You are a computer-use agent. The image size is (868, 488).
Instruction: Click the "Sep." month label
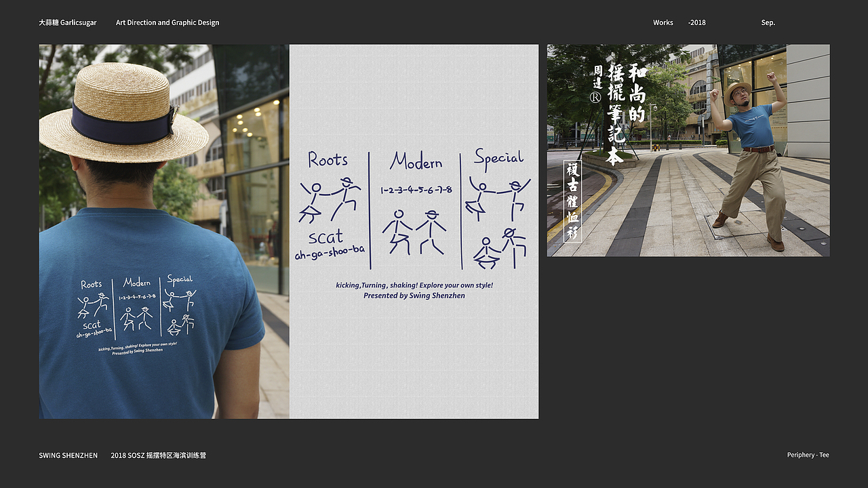pyautogui.click(x=768, y=22)
